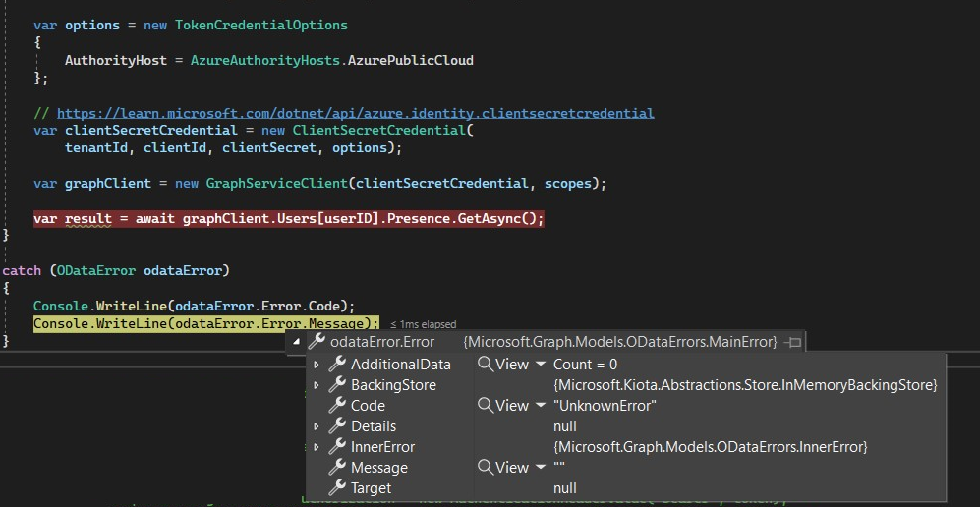Pin the odataError.Error datatip to source
The width and height of the screenshot is (980, 507).
pos(793,342)
